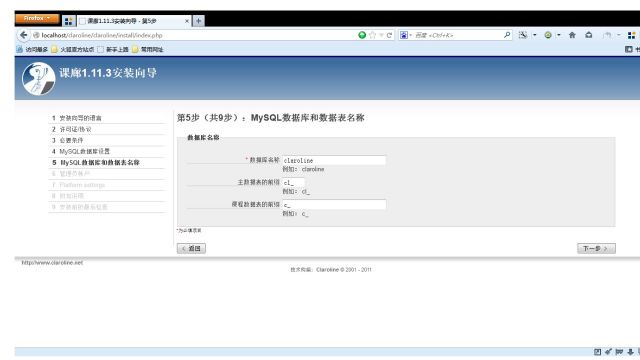This screenshot has height=360, width=640.
Task: Click the green smiley face toolbar icon
Action: pos(548,35)
